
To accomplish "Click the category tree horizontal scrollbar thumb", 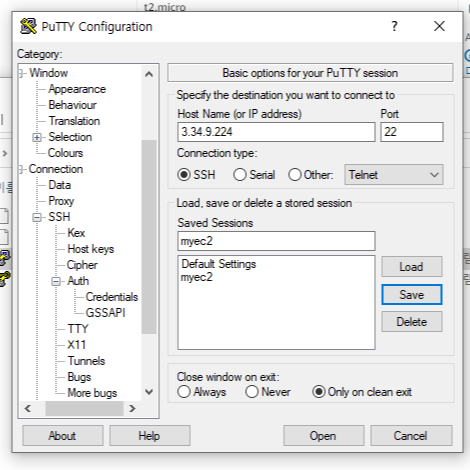I will pos(84,408).
